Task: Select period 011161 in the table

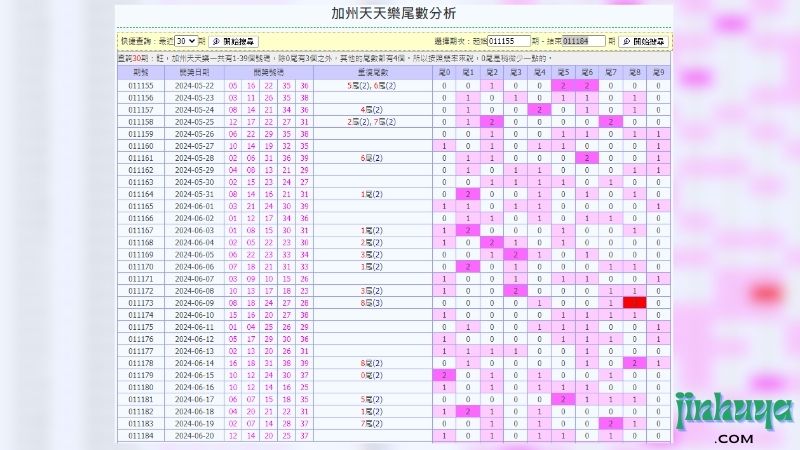Action: [141, 158]
